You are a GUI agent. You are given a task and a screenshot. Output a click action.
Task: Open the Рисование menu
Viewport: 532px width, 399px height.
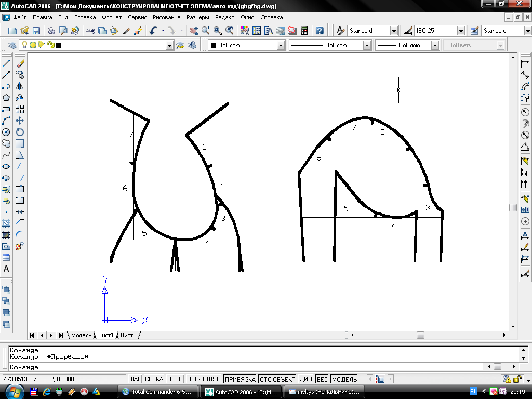[166, 17]
